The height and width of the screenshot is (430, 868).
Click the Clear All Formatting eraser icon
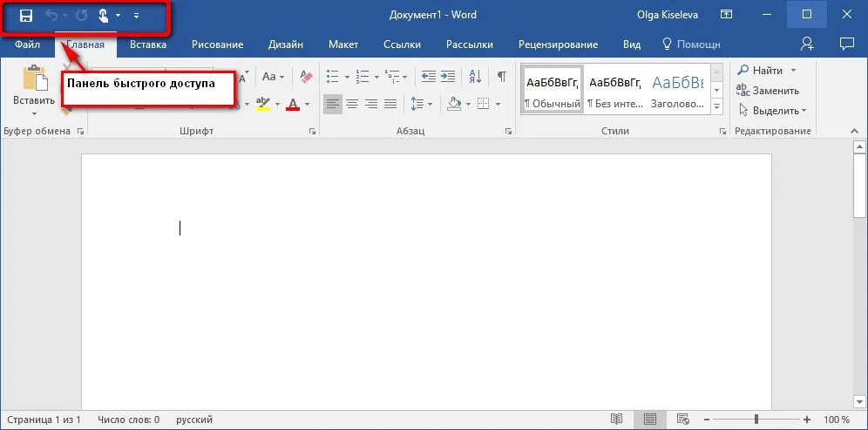point(306,77)
